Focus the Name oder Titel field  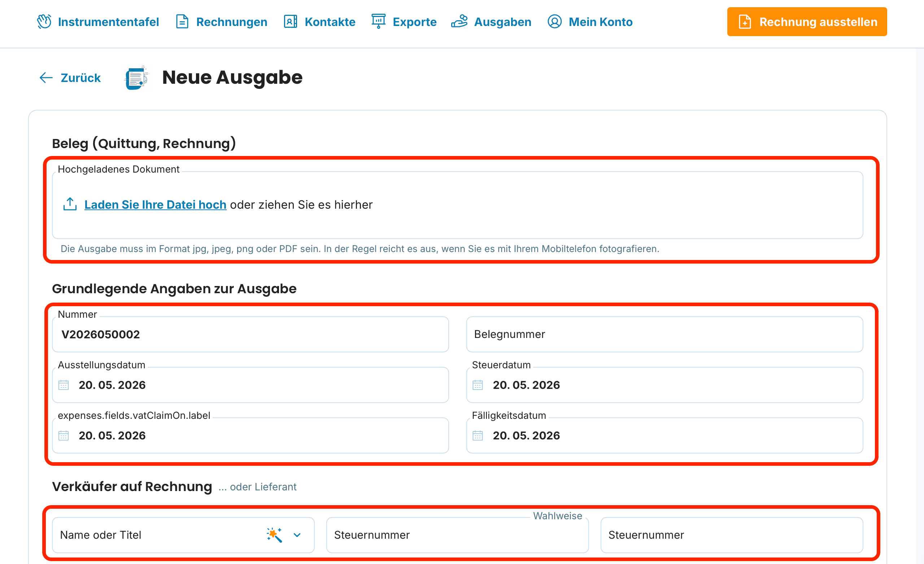(183, 535)
